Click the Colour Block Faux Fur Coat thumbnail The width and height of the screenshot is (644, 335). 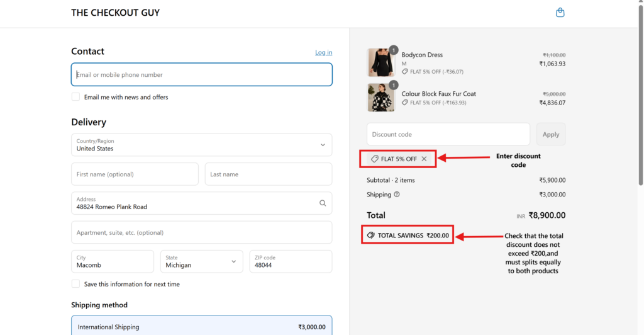click(x=380, y=98)
